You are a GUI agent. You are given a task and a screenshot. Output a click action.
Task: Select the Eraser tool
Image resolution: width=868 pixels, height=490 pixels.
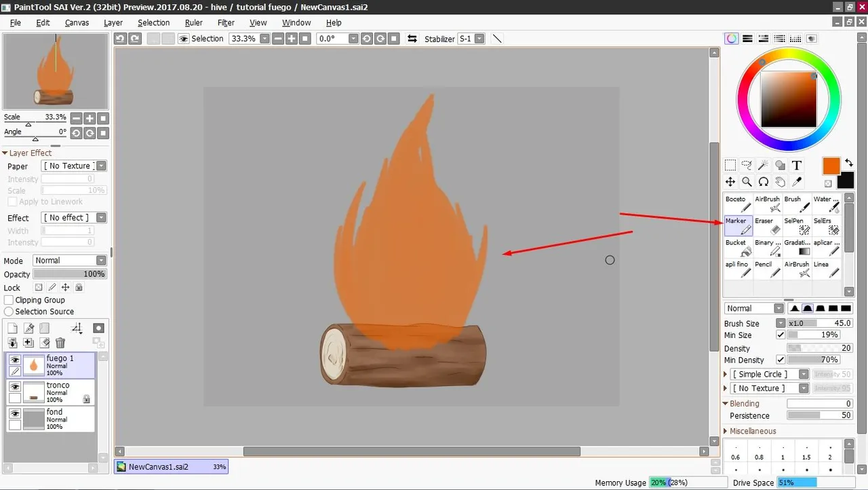point(768,225)
